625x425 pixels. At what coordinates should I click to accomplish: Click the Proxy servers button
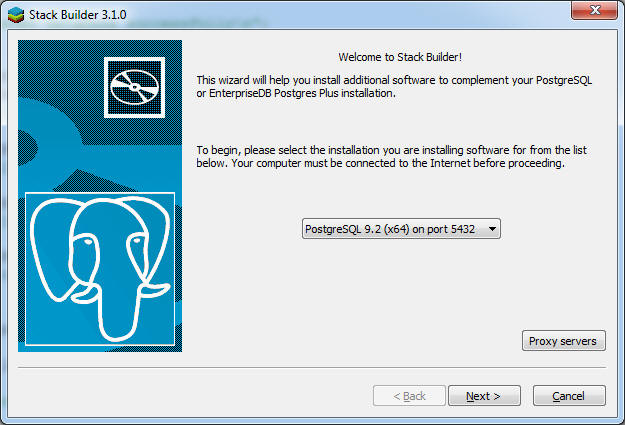[564, 341]
